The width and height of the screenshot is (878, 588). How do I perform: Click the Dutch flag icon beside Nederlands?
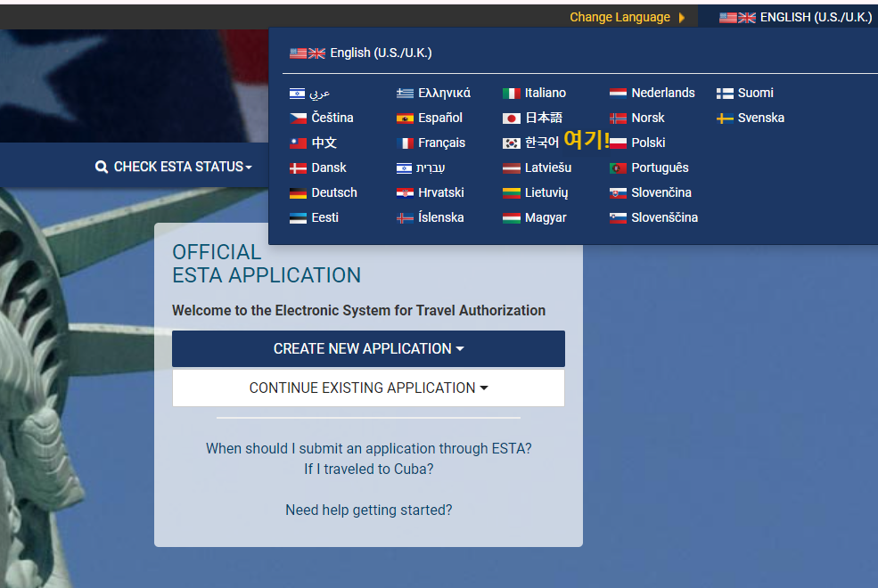(x=618, y=94)
